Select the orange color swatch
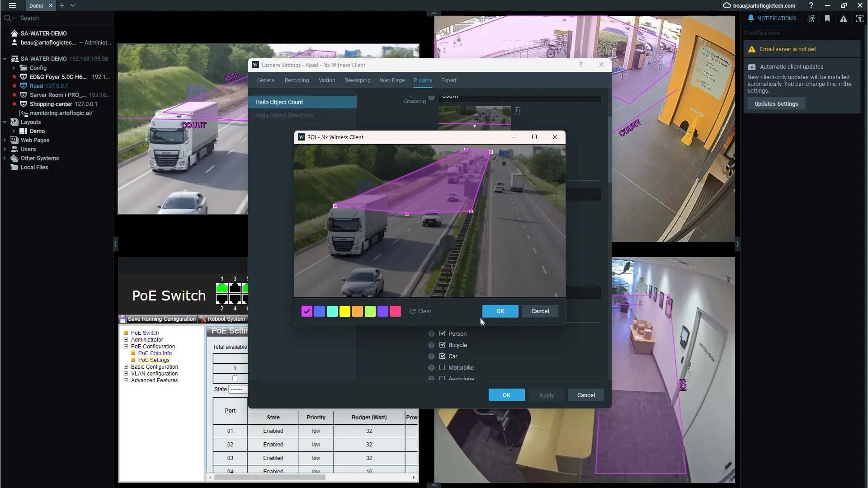The width and height of the screenshot is (868, 488). click(x=357, y=311)
